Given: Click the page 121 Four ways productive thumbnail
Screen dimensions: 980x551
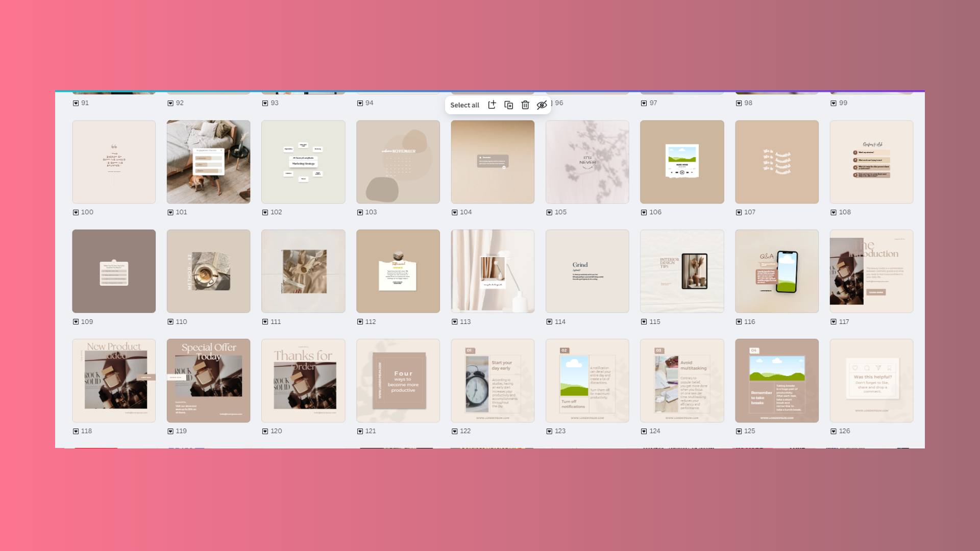Looking at the screenshot, I should (398, 381).
